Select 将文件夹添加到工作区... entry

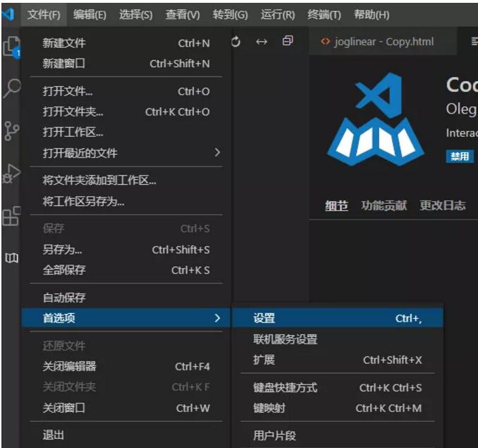pos(126,180)
